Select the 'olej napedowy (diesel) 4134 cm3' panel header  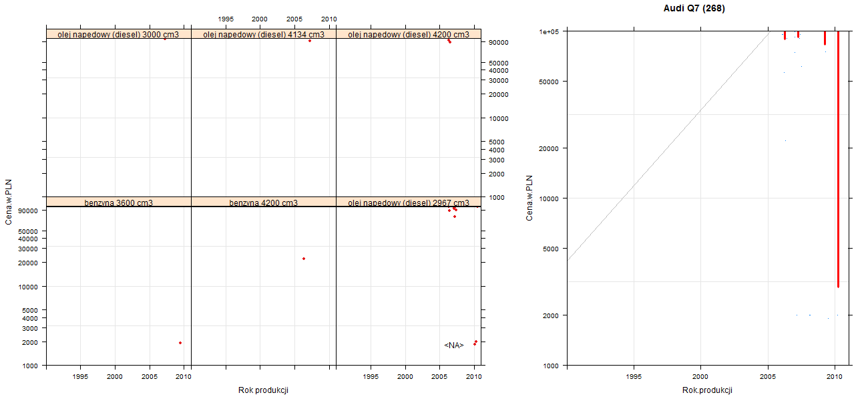pos(264,34)
